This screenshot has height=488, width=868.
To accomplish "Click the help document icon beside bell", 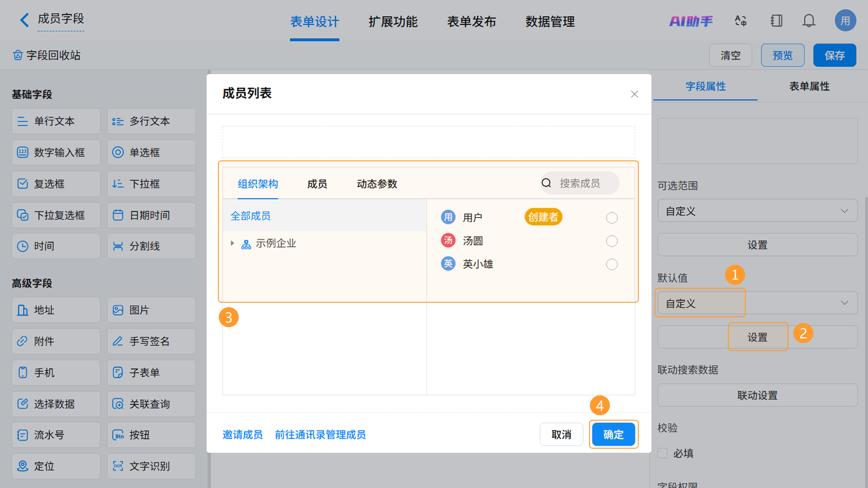I will click(x=776, y=21).
